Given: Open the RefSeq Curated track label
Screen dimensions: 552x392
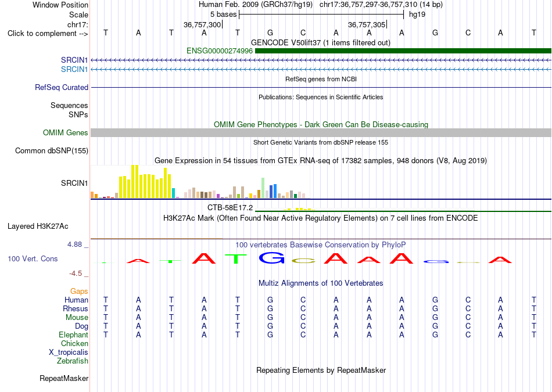Looking at the screenshot, I should pos(62,87).
